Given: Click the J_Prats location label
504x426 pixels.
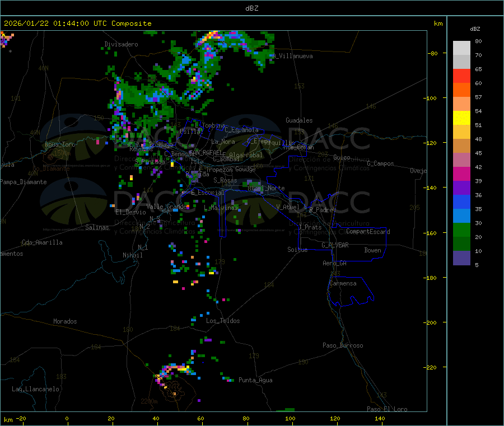Looking at the screenshot, I should click(310, 227).
